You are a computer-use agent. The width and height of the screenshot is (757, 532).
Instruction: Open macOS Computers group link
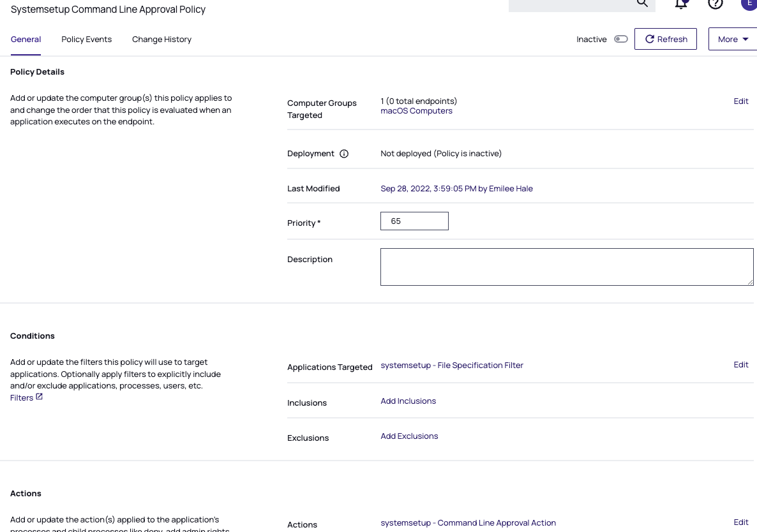pyautogui.click(x=416, y=111)
